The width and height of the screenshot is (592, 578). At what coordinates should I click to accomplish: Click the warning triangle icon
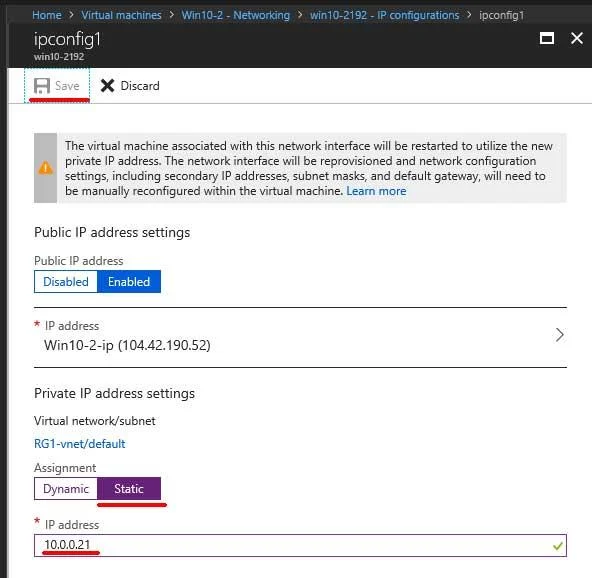click(46, 168)
